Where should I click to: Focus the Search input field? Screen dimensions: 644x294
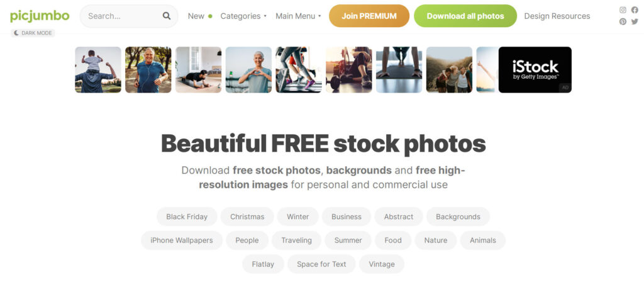(123, 16)
